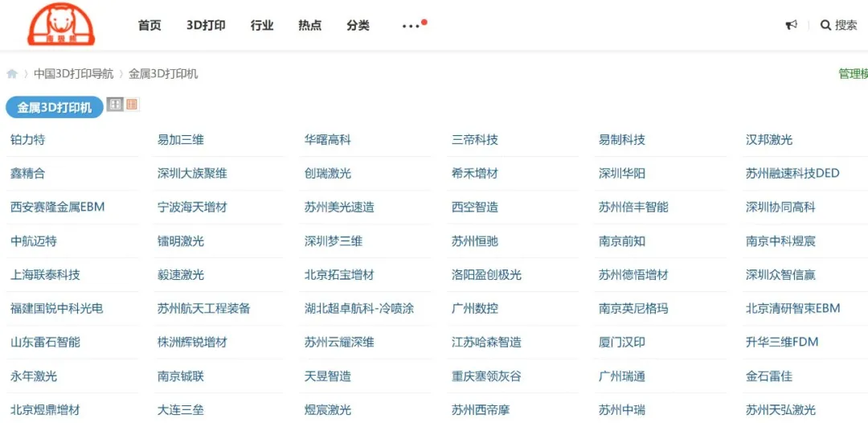This screenshot has width=868, height=423.
Task: Open the 首页 menu item
Action: click(x=149, y=25)
